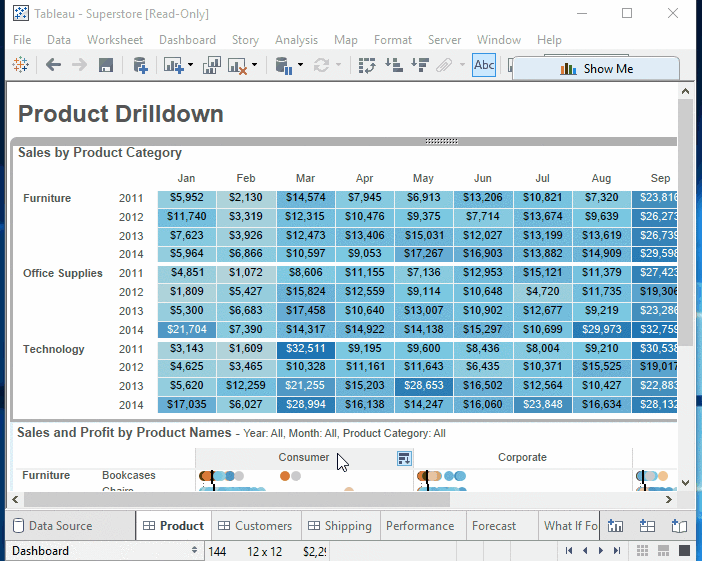Image resolution: width=702 pixels, height=561 pixels.
Task: Click the $32,511 Technology March 2011 cell
Action: coord(306,349)
